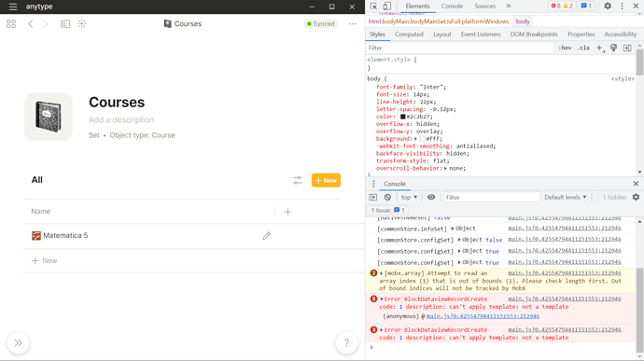Open the top context dropdown
Image resolution: width=644 pixels, height=361 pixels.
[409, 198]
